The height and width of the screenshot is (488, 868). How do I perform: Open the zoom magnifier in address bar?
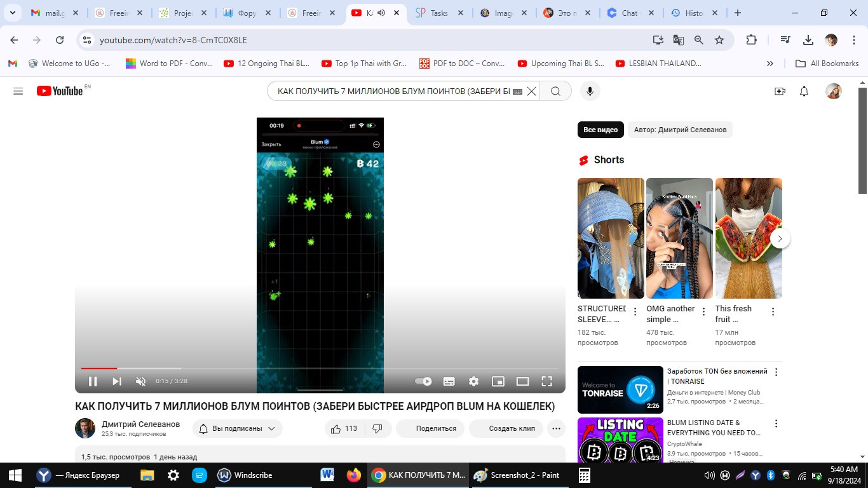click(x=699, y=40)
